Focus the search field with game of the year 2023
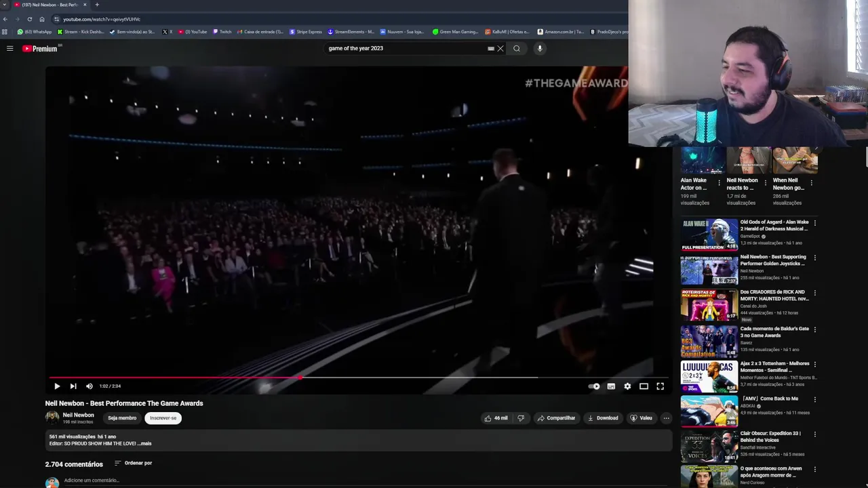This screenshot has width=868, height=488. [x=407, y=48]
